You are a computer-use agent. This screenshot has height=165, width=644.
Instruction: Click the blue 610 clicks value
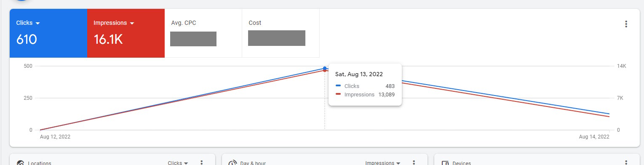coord(27,40)
